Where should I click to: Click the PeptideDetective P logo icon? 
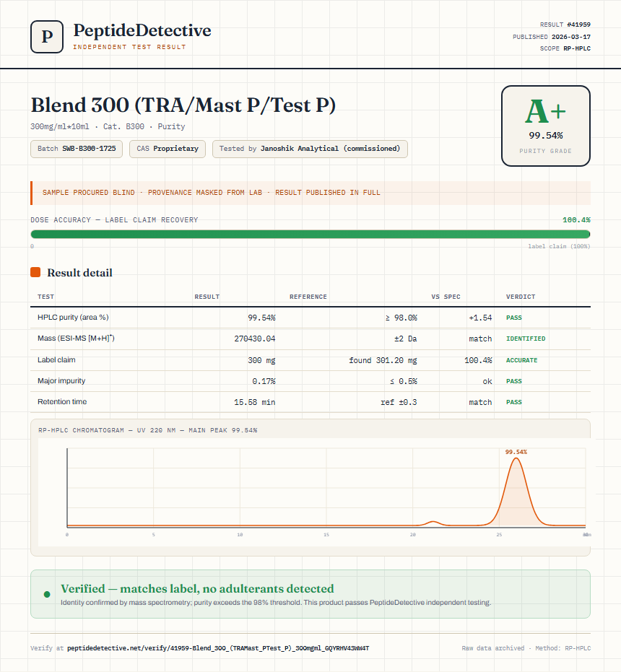click(47, 37)
